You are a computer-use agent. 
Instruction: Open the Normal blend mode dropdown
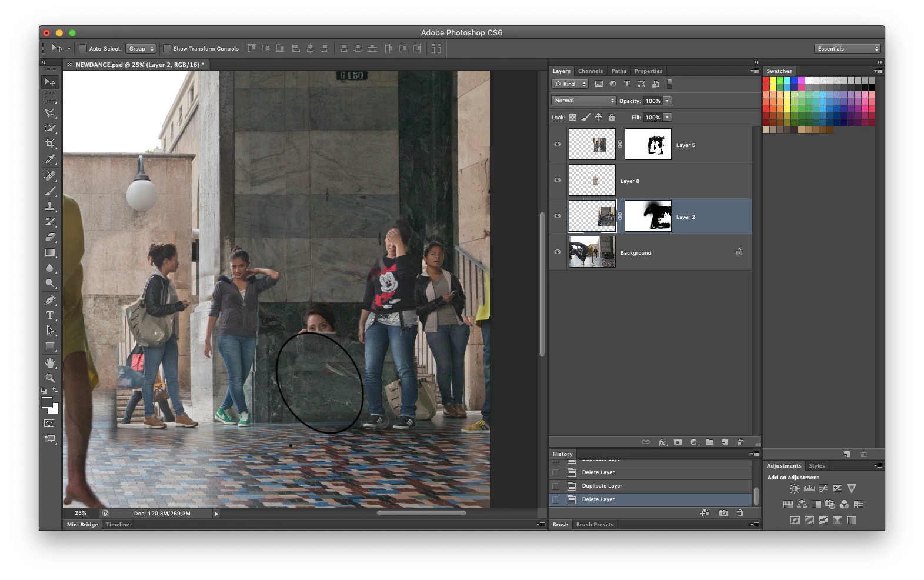tap(583, 101)
